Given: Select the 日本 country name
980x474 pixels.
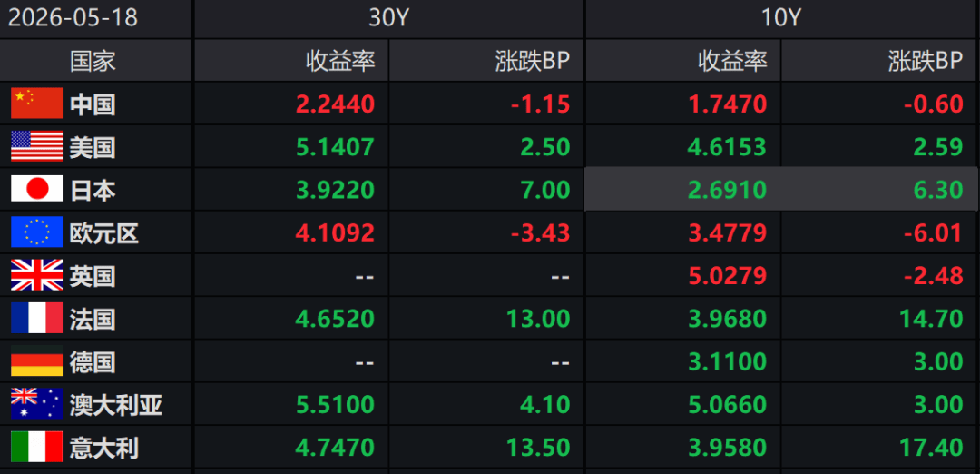Looking at the screenshot, I should click(93, 190).
